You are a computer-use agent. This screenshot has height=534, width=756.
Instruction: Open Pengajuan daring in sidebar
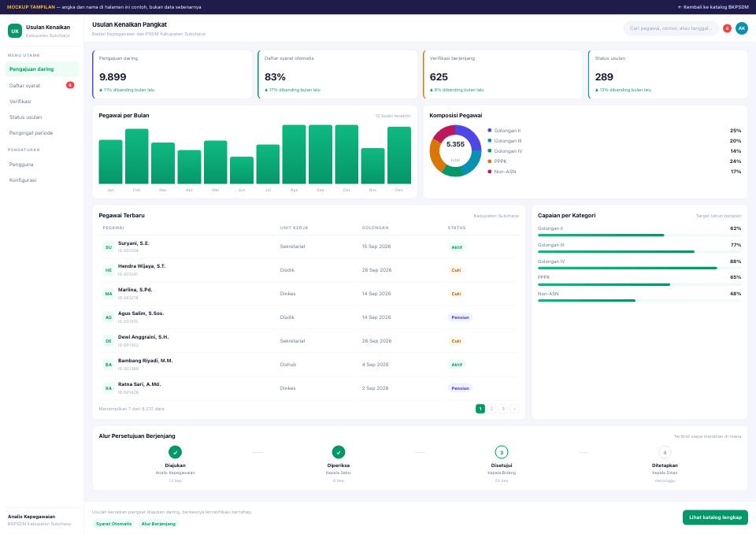tap(42, 69)
